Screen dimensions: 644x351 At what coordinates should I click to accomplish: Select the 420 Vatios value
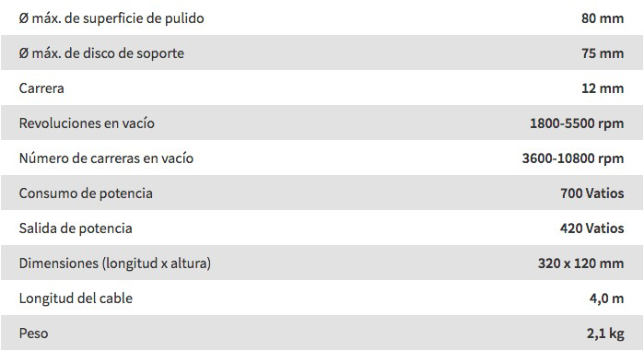[x=591, y=228]
